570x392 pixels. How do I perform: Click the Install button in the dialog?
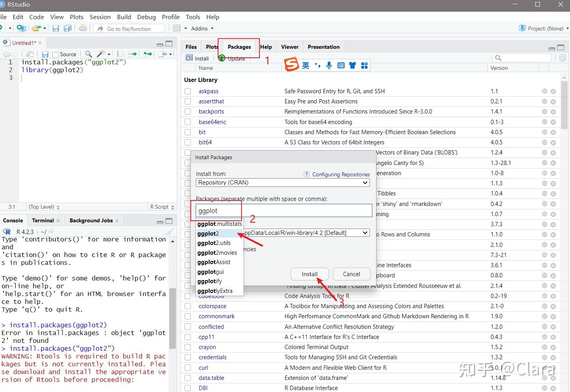(x=309, y=274)
